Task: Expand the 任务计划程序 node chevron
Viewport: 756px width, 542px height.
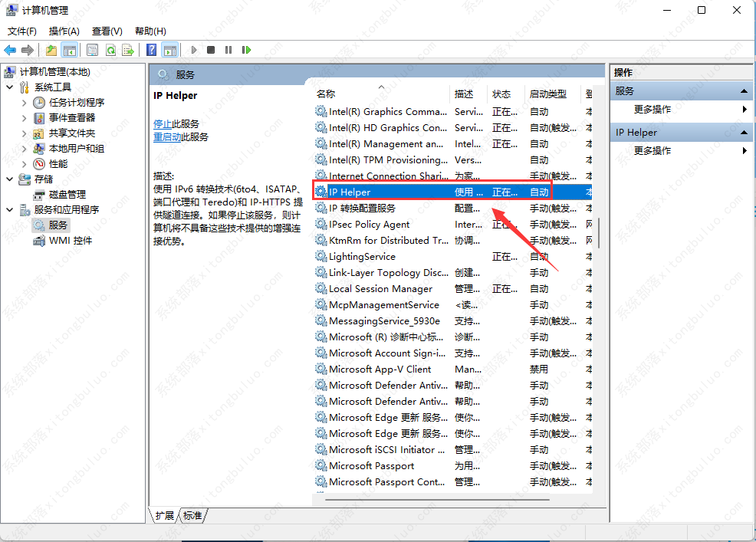Action: (24, 102)
